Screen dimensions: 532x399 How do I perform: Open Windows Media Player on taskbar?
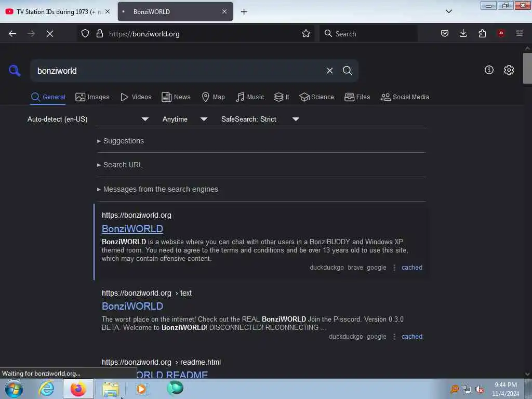tap(142, 389)
